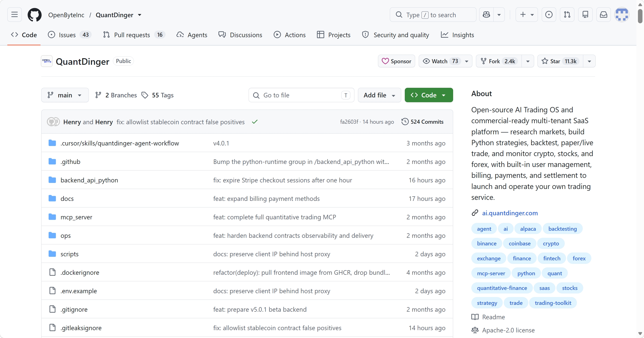Open the Add file dropdown
Screen dimensions: 644x338
click(379, 95)
